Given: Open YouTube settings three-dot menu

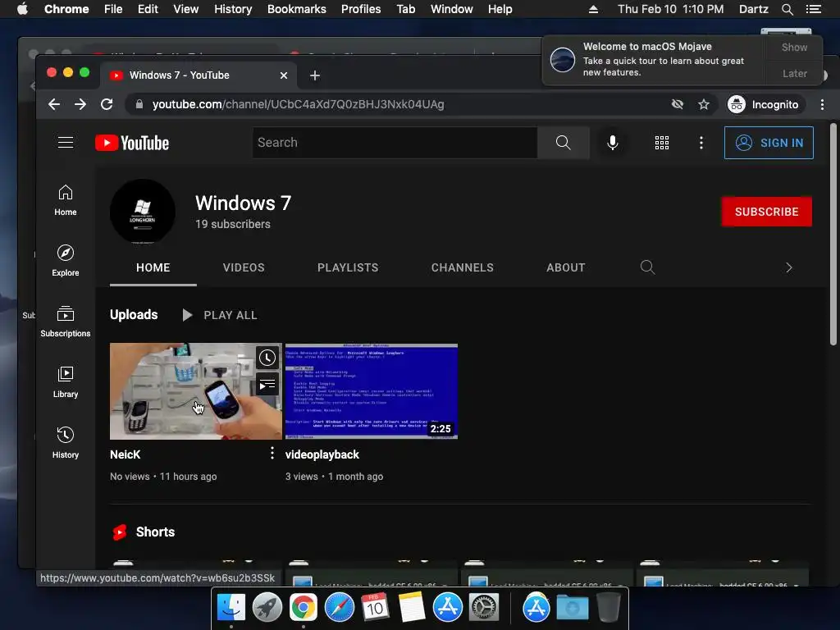Looking at the screenshot, I should (x=701, y=143).
